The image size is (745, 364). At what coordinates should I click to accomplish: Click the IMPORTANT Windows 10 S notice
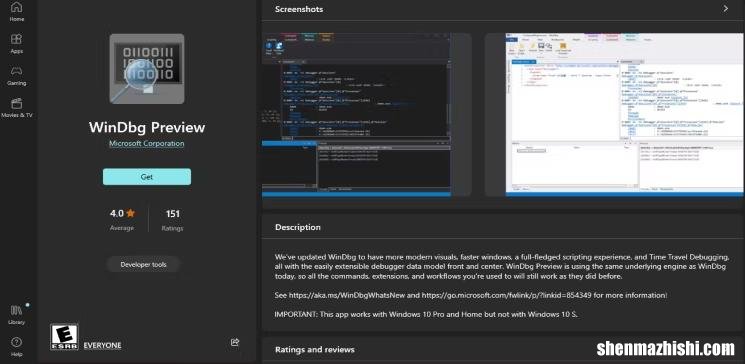426,314
